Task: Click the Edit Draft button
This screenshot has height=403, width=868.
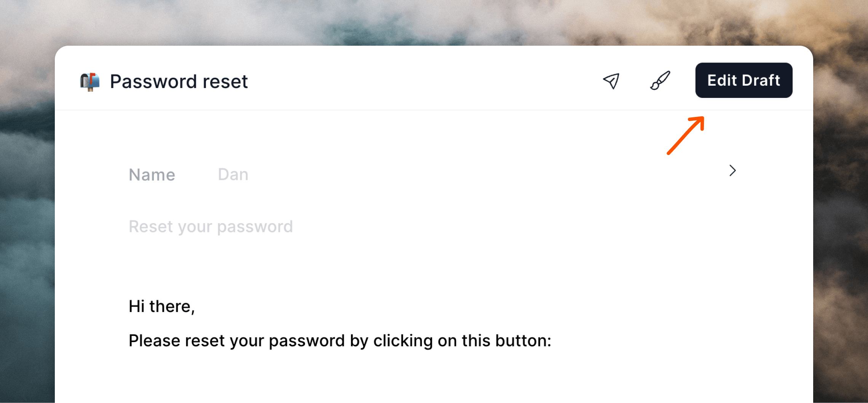Action: pos(744,80)
